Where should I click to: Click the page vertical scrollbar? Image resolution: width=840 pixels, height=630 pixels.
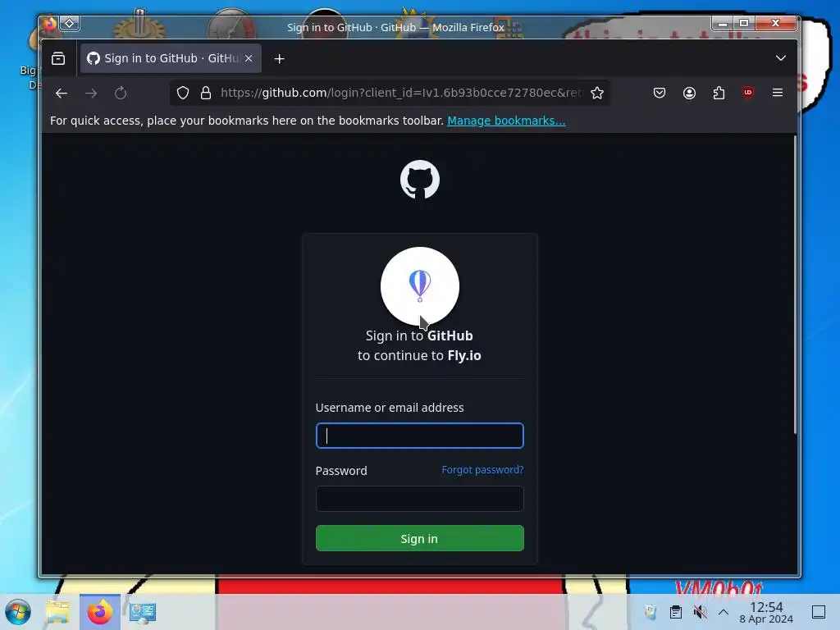[x=795, y=284]
